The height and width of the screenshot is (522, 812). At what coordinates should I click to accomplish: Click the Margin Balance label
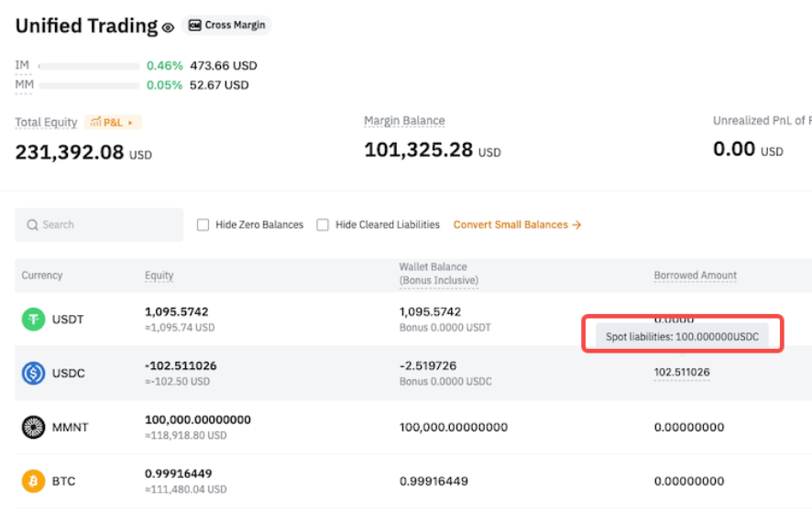pyautogui.click(x=404, y=121)
